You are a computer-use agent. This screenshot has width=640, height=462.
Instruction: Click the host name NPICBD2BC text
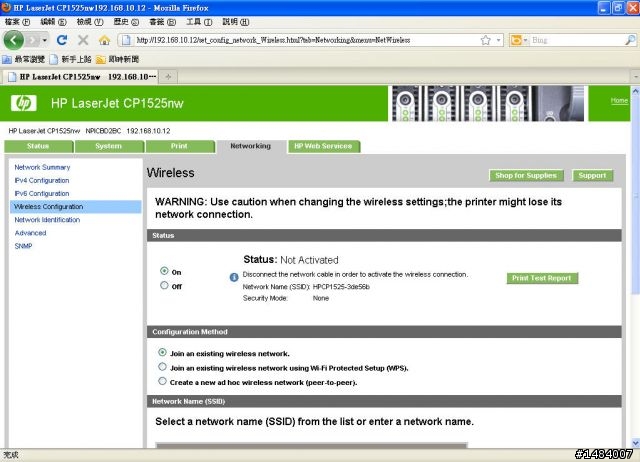coord(103,131)
